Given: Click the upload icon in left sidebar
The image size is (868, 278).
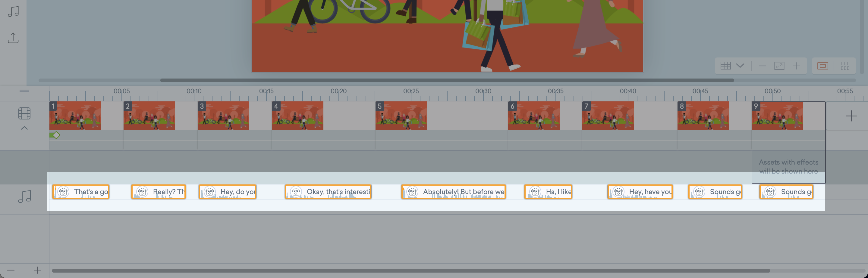Looking at the screenshot, I should pos(13,38).
